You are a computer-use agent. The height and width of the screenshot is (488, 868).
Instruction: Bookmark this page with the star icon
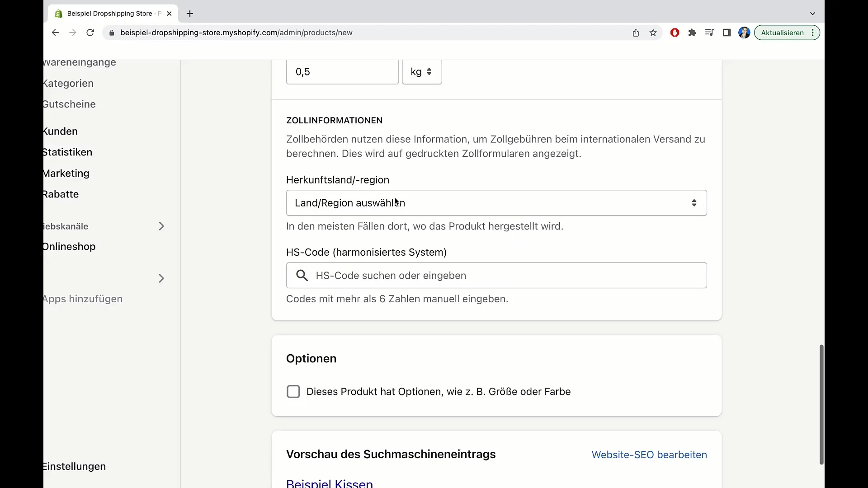click(653, 33)
